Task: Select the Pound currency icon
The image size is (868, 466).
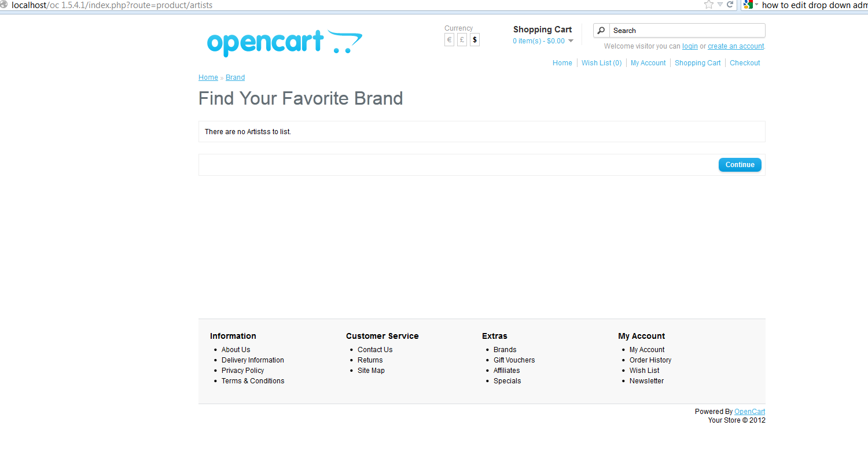Action: [462, 40]
